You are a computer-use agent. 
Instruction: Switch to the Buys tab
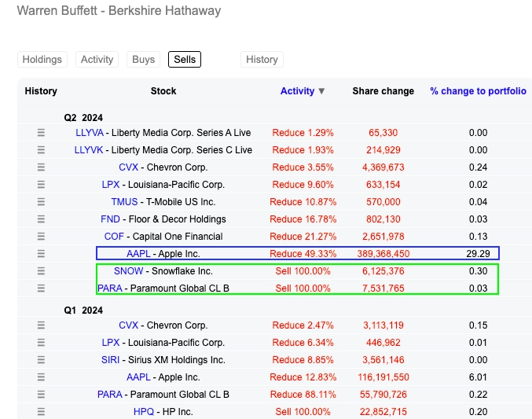(x=144, y=60)
